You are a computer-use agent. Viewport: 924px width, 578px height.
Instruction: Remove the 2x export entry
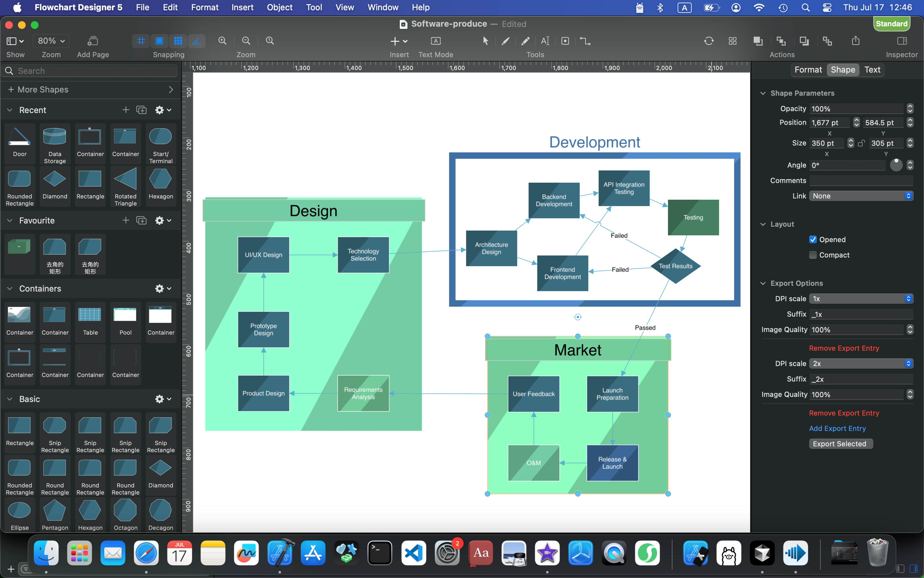click(x=844, y=413)
